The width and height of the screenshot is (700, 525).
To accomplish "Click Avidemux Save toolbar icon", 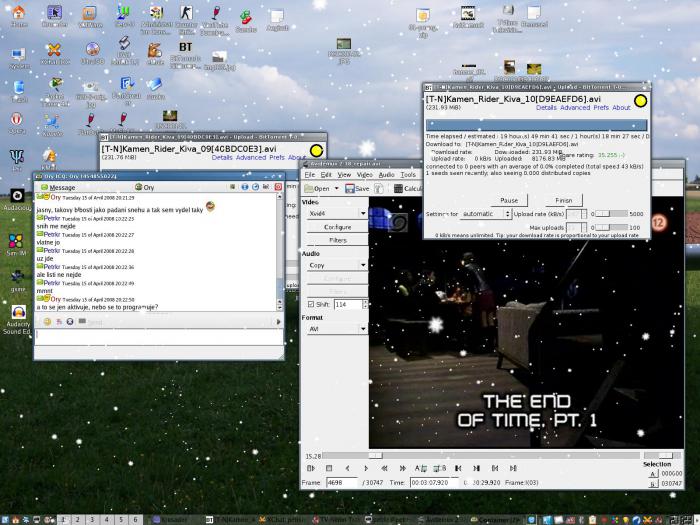I will [357, 188].
